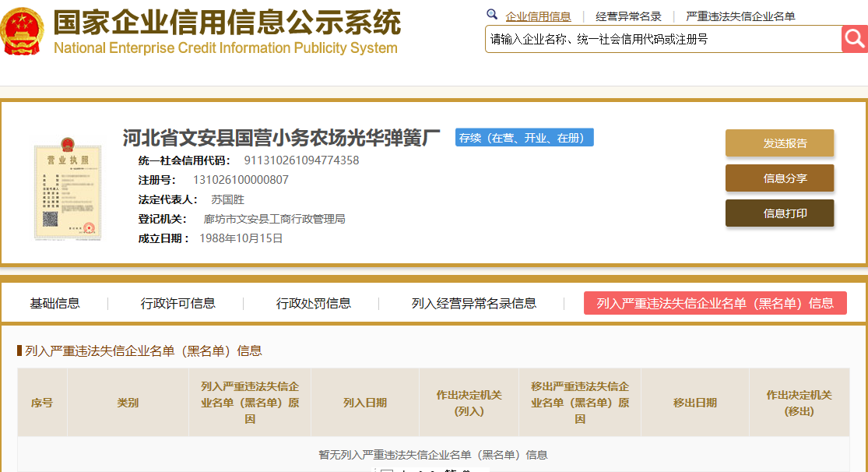Click the 列入日期 column header

tap(365, 403)
